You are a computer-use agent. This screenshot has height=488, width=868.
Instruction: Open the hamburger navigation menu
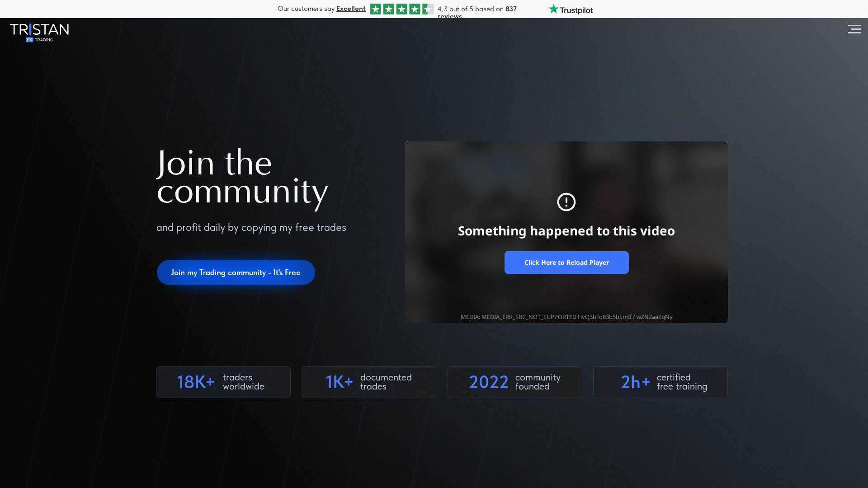pos(854,29)
